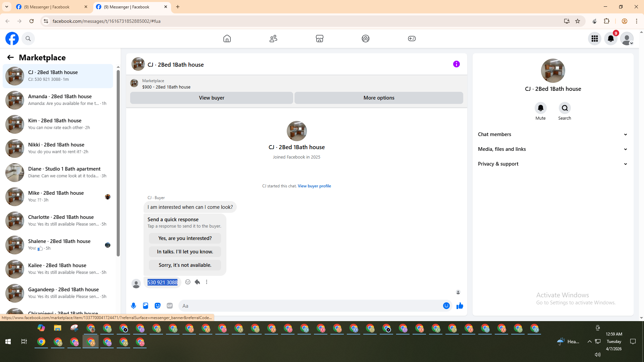This screenshot has width=644, height=362.
Task: Expand the Chat members section
Action: point(553,134)
